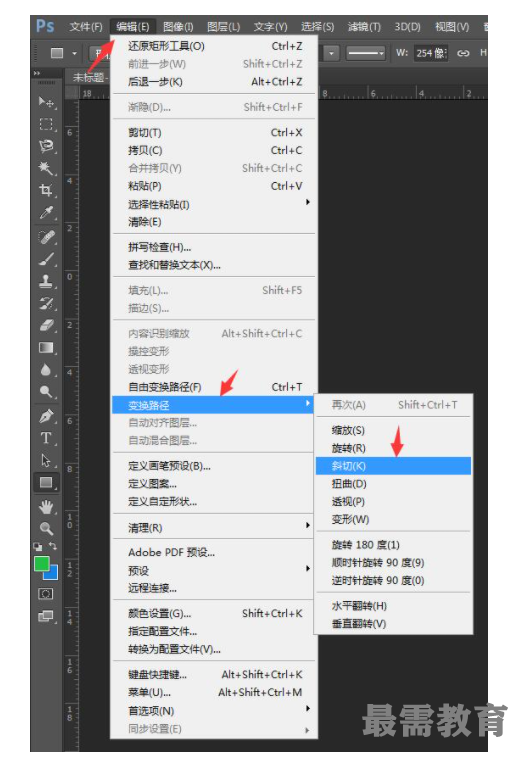
Task: Select the Rectangular Marquee tool
Action: point(47,124)
